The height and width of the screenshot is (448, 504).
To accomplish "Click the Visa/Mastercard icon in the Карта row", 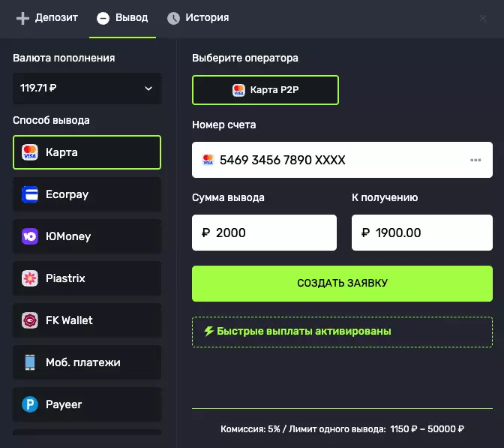I will pos(30,152).
